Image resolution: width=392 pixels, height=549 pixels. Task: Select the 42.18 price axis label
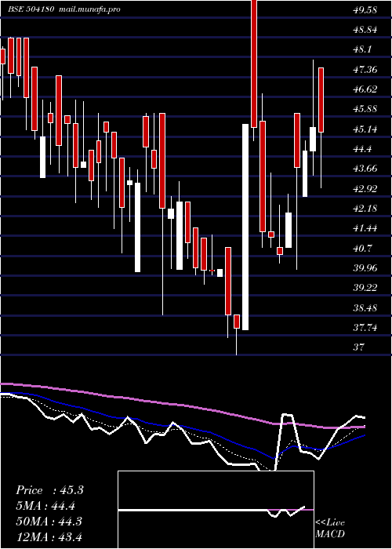[x=365, y=209]
